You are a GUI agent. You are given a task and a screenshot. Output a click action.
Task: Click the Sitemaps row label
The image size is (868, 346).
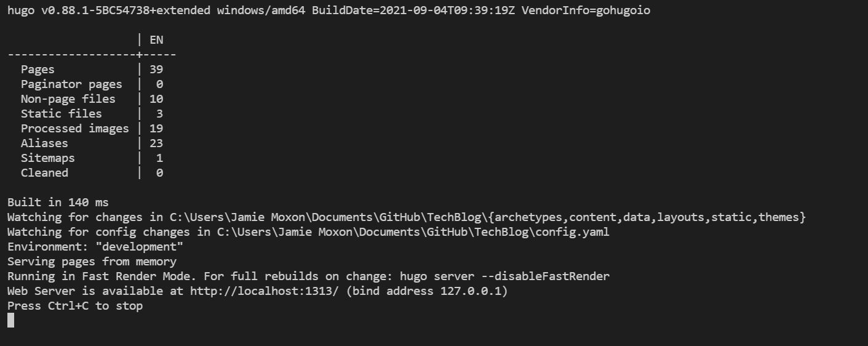click(47, 158)
